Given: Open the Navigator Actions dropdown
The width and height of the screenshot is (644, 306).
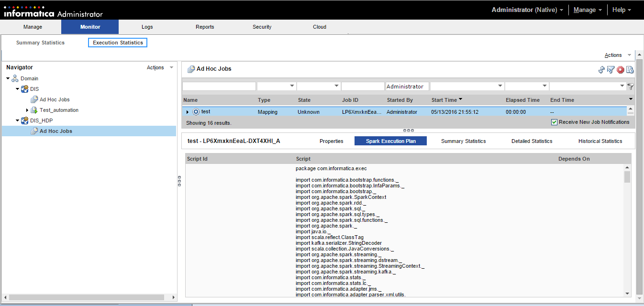Looking at the screenshot, I should coord(160,67).
